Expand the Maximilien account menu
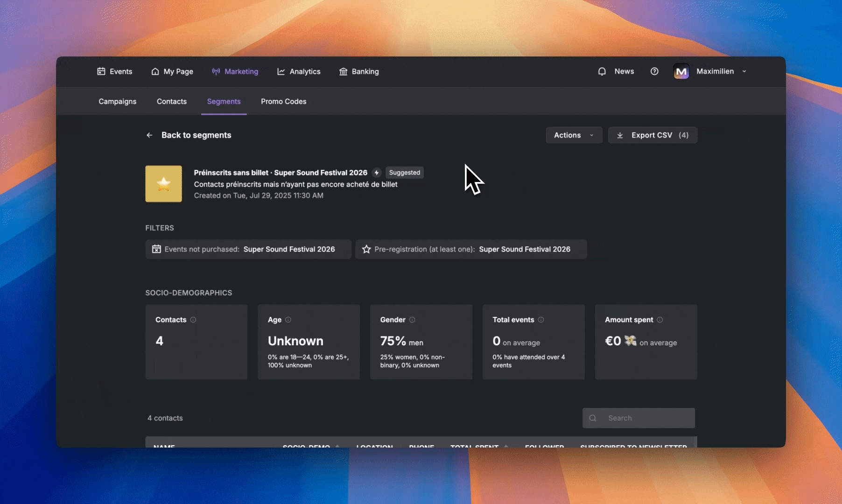Screen dimensions: 842x504 click(x=744, y=71)
